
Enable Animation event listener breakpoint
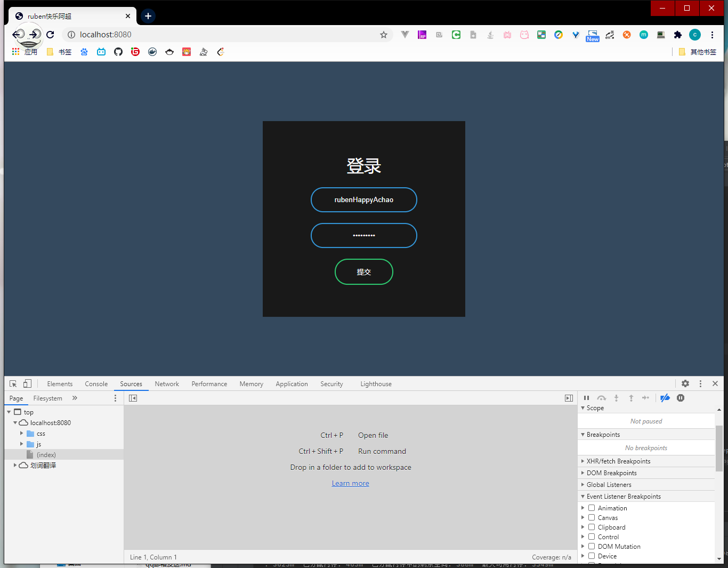(x=592, y=508)
